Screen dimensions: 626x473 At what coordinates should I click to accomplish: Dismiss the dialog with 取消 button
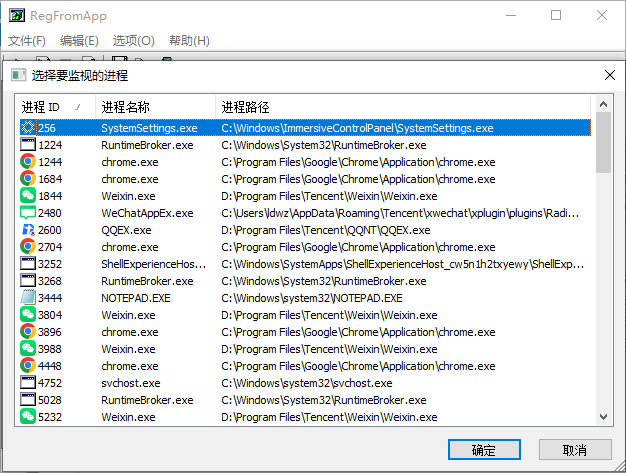click(575, 450)
